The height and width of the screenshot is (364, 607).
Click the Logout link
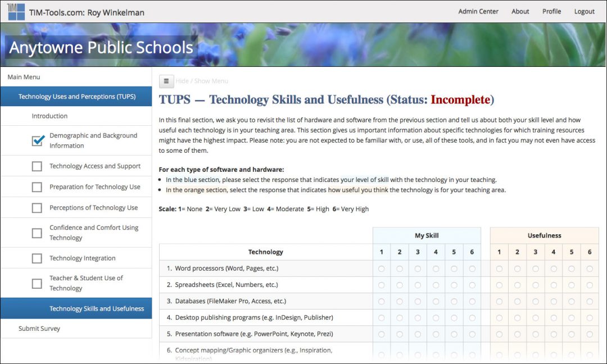click(x=584, y=11)
